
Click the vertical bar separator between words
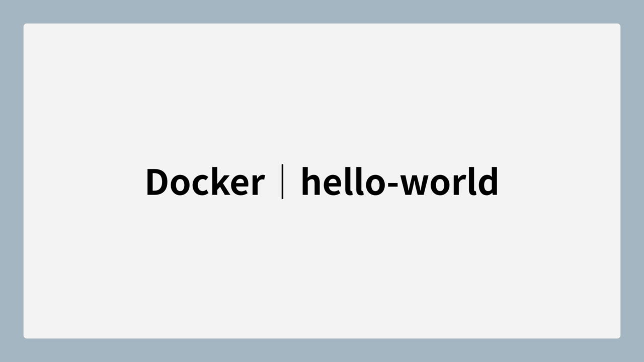click(x=282, y=182)
